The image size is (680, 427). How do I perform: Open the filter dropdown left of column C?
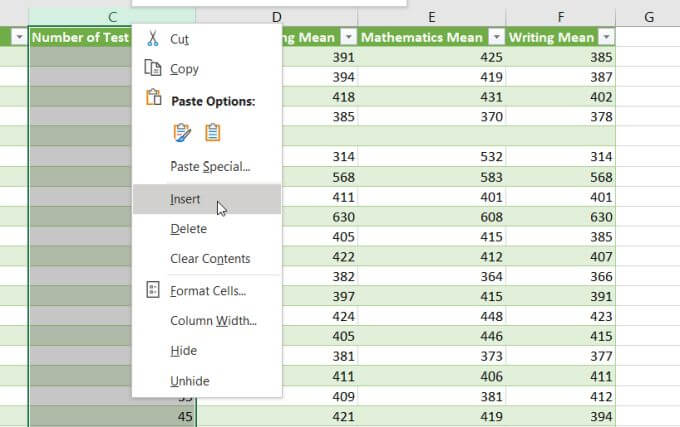click(19, 37)
